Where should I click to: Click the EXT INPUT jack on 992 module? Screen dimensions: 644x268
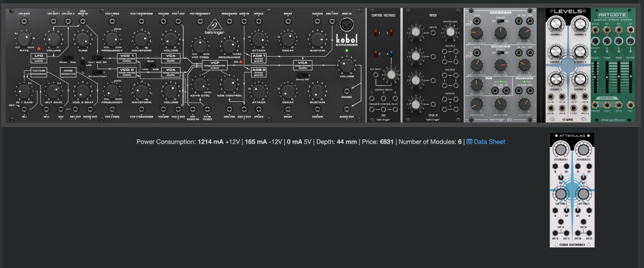click(x=375, y=75)
